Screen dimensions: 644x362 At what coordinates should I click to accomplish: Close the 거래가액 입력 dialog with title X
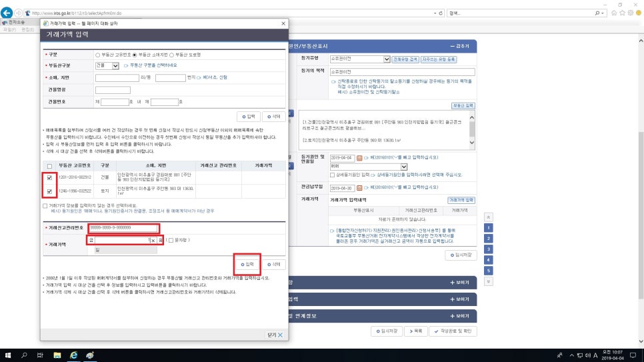pyautogui.click(x=283, y=23)
